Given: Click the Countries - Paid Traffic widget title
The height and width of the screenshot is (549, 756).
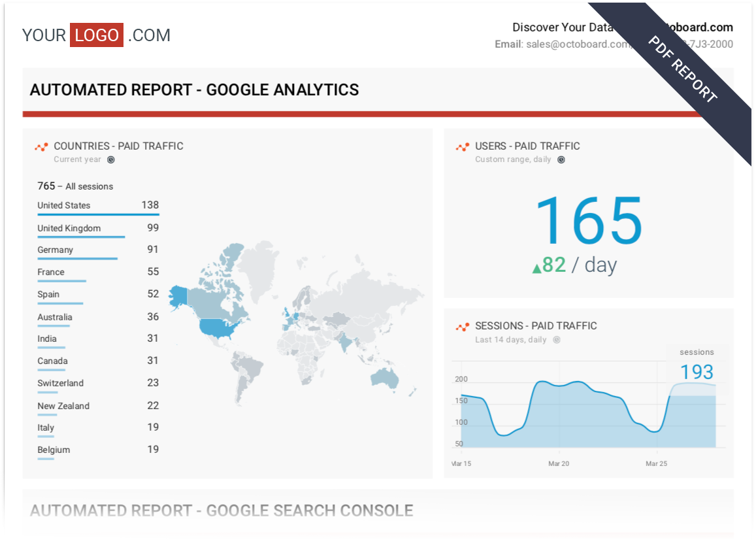Looking at the screenshot, I should click(119, 146).
